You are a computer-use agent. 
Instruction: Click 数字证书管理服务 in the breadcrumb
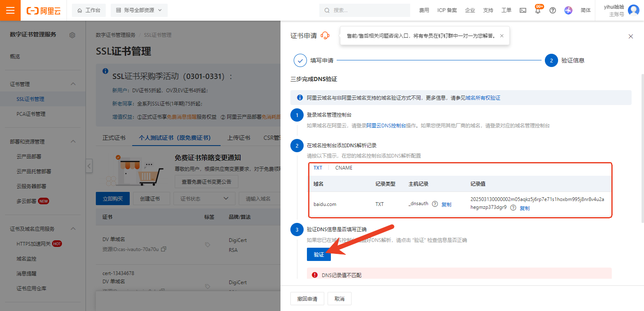(116, 35)
